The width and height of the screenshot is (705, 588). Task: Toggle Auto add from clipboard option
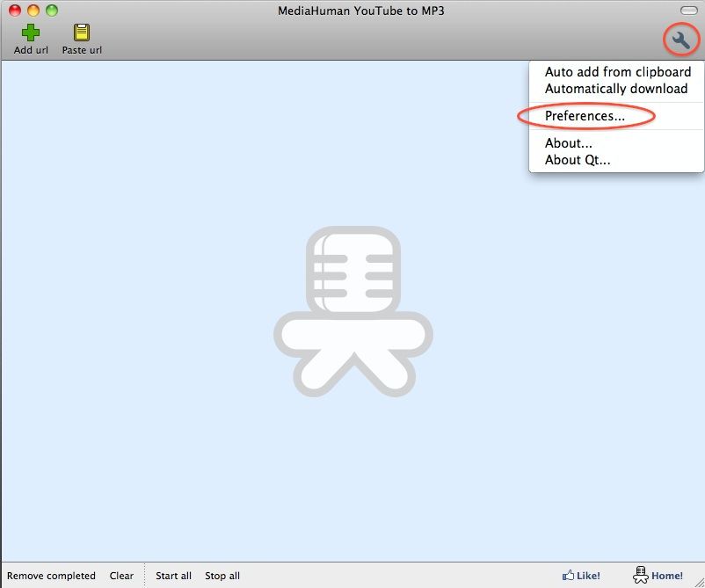click(x=617, y=72)
